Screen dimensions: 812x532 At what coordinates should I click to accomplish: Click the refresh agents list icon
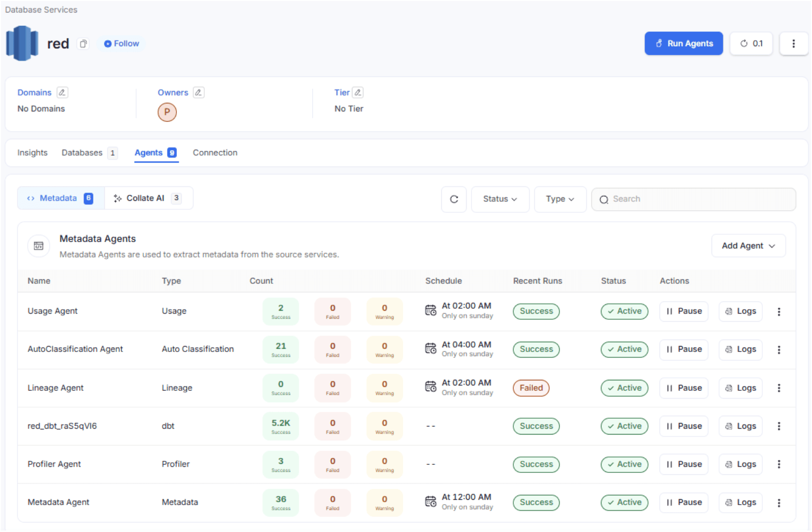coord(454,199)
